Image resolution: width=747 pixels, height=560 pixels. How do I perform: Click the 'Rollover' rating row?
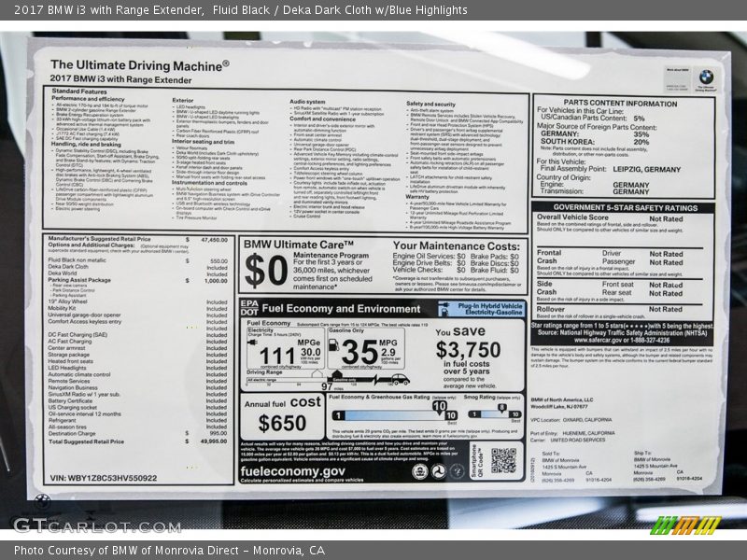pos(610,309)
